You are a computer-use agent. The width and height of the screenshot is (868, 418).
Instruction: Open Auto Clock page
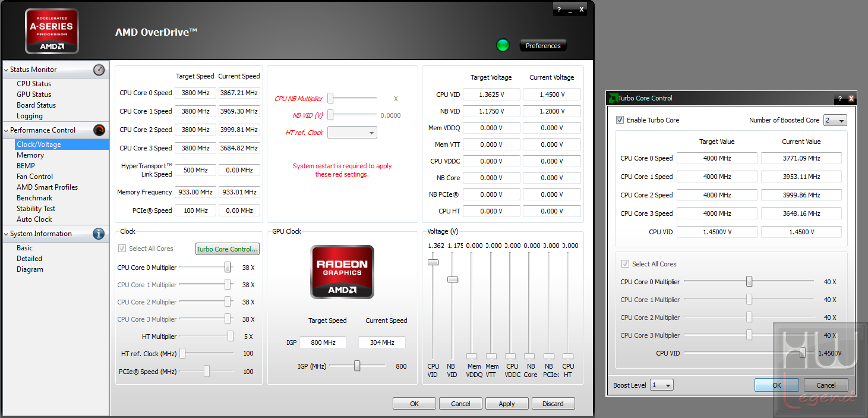(34, 219)
